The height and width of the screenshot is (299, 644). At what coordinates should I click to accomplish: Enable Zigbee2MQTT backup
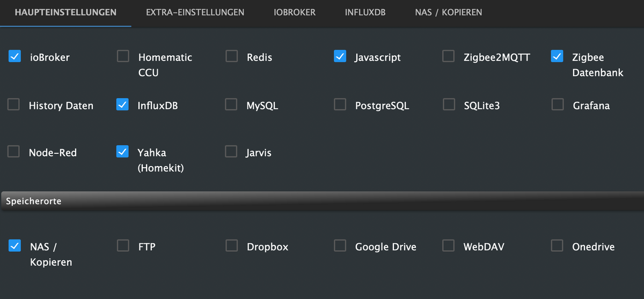pyautogui.click(x=448, y=56)
